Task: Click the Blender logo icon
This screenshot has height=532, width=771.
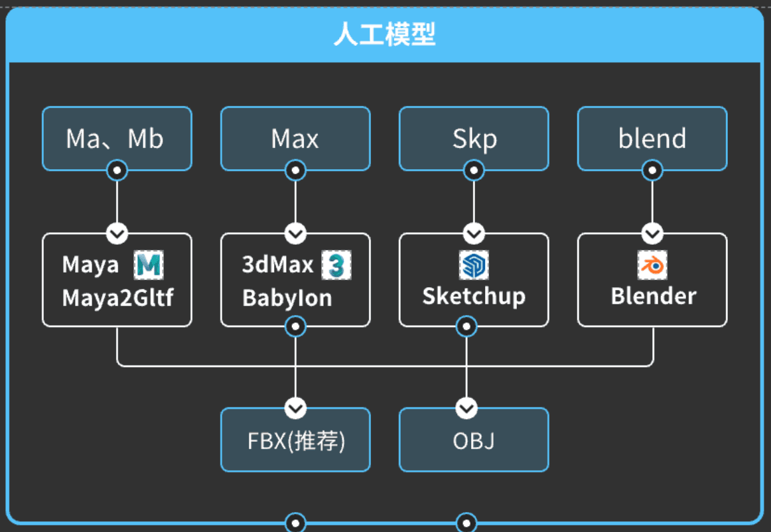Action: (x=652, y=265)
